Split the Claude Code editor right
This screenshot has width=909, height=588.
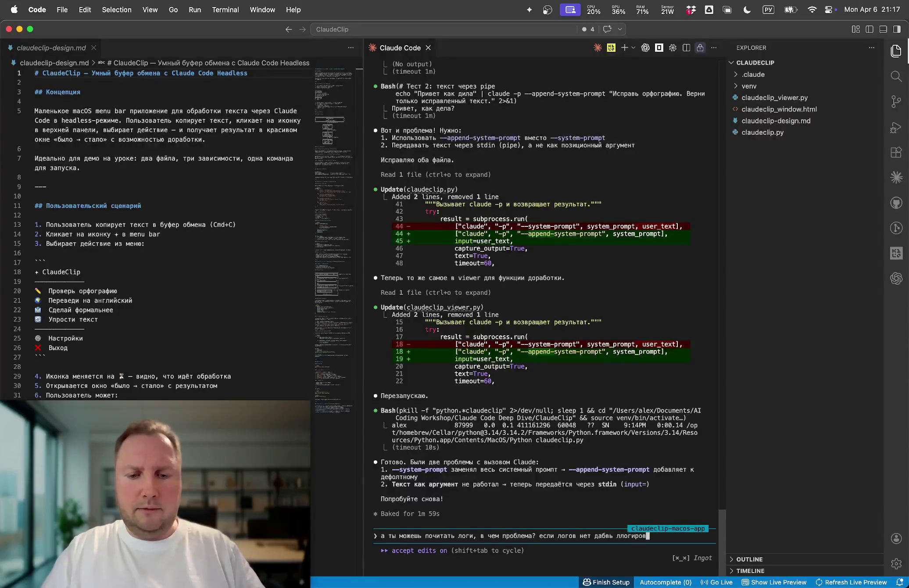pos(687,48)
